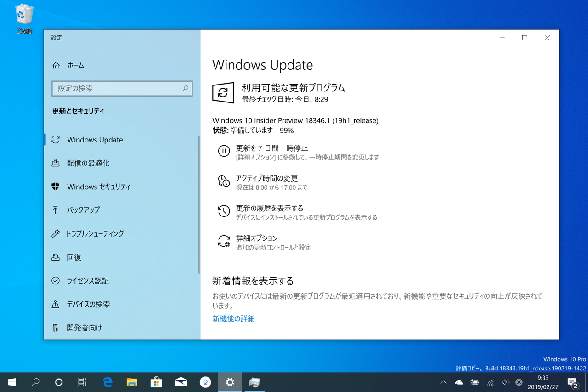Open the 新機能の詳細 link
Viewport: 588px width, 392px height.
(233, 318)
